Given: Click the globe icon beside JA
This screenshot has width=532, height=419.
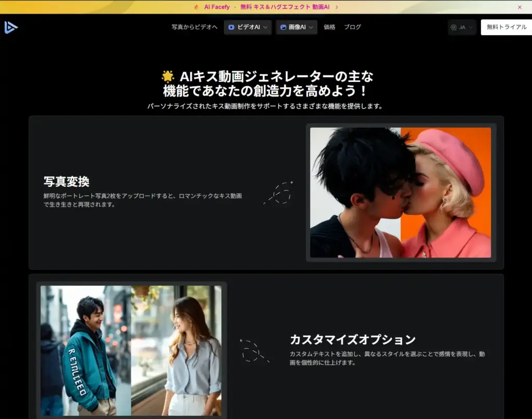Looking at the screenshot, I should coord(454,27).
